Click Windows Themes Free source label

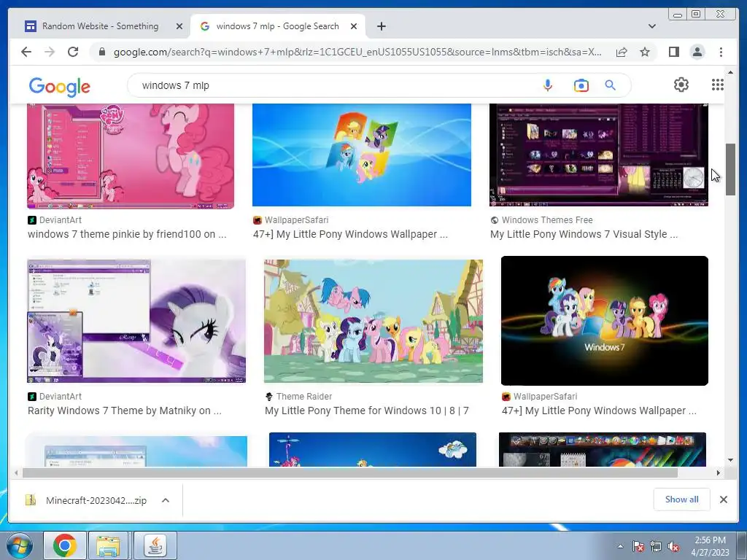[x=547, y=220]
